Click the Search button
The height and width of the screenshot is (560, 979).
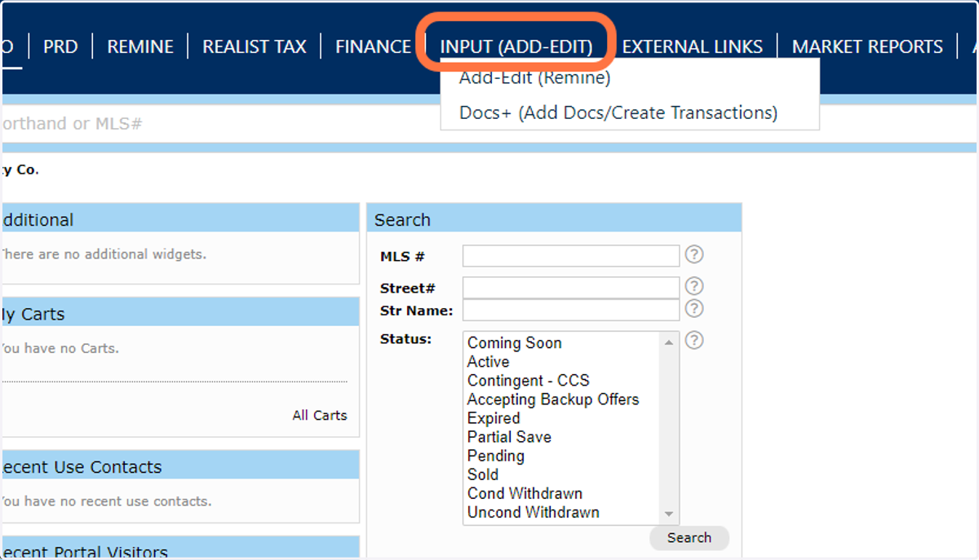689,537
